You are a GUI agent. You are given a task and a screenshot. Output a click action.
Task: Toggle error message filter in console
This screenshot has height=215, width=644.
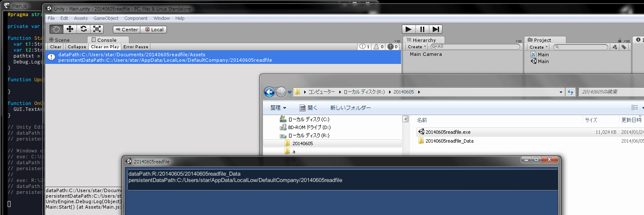pos(392,47)
